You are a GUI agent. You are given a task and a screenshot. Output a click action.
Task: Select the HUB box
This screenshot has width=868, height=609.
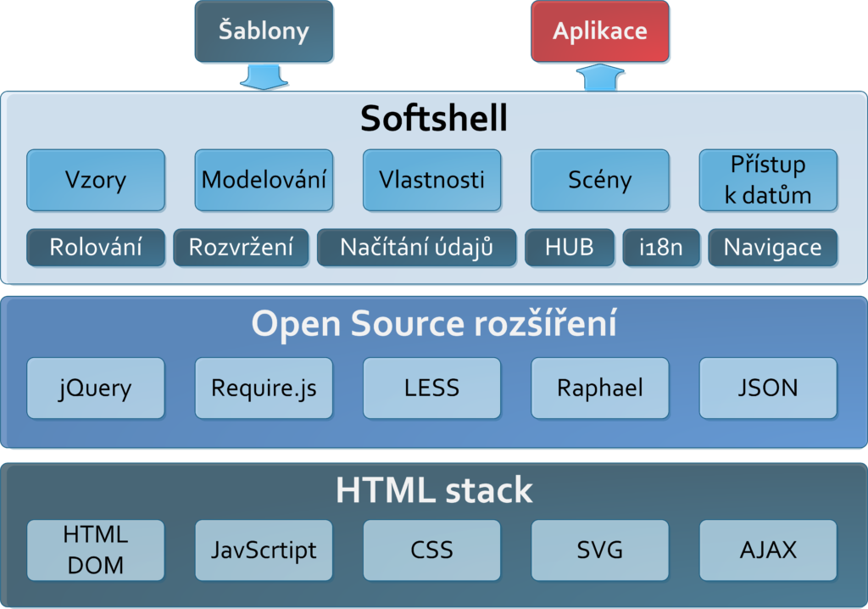pyautogui.click(x=570, y=248)
